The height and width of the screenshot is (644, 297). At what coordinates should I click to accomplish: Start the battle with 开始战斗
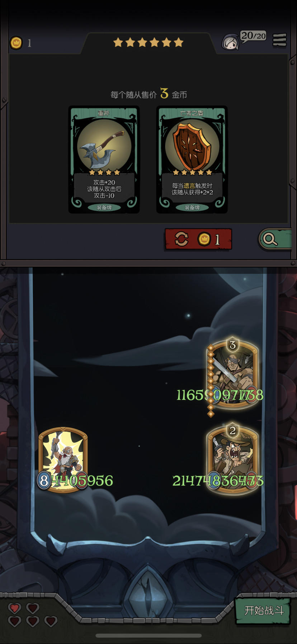pyautogui.click(x=263, y=610)
